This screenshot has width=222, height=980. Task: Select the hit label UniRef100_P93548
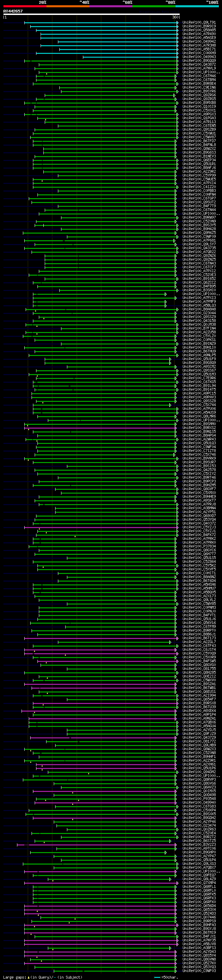199,799
